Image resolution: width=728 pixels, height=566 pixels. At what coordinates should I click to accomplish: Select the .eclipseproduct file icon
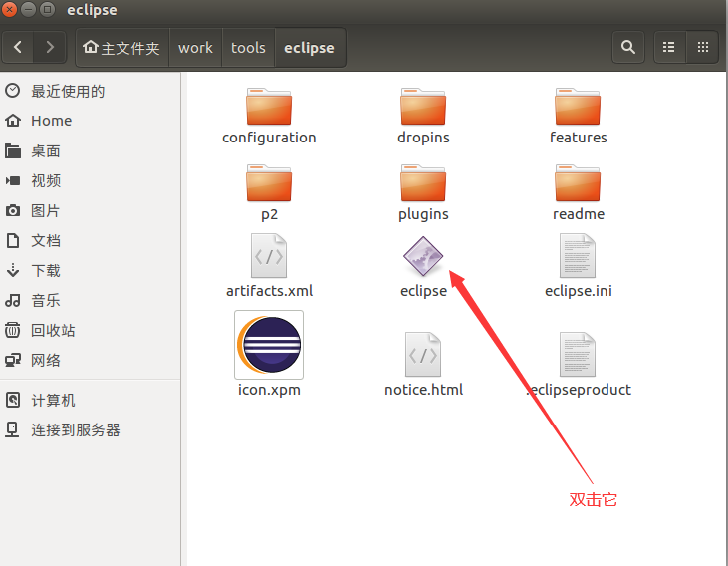(578, 355)
